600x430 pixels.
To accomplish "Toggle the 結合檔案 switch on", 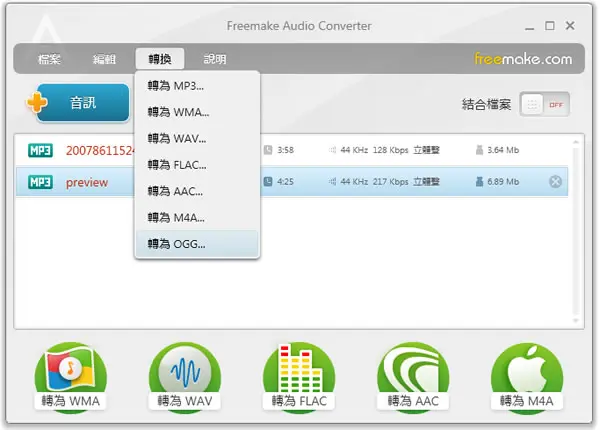I will [545, 104].
